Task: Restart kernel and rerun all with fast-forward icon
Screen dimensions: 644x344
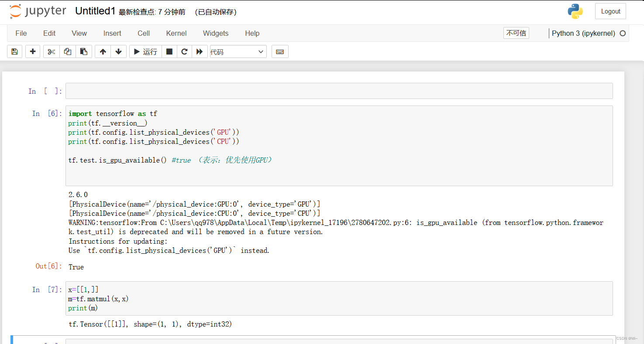Action: click(x=200, y=51)
